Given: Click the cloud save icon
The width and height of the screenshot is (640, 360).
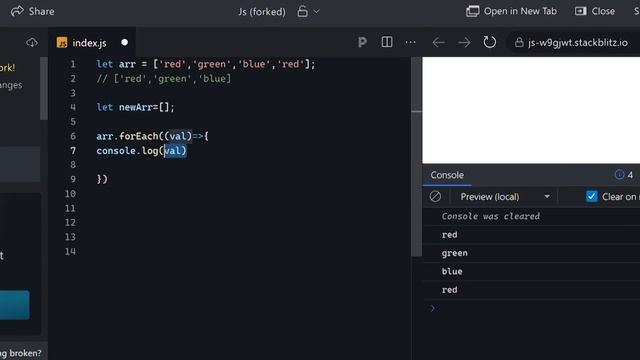Looking at the screenshot, I should pyautogui.click(x=32, y=42).
